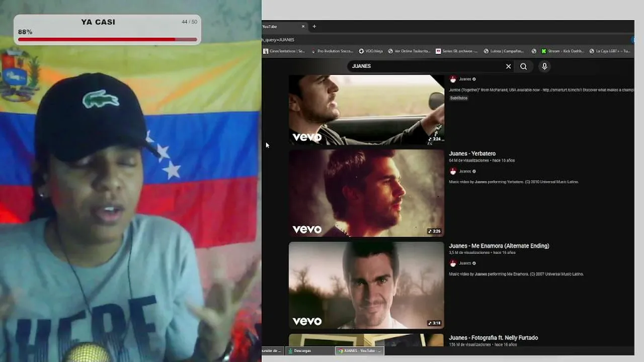Click Juanes channel avatar under Yerbatero

(453, 171)
